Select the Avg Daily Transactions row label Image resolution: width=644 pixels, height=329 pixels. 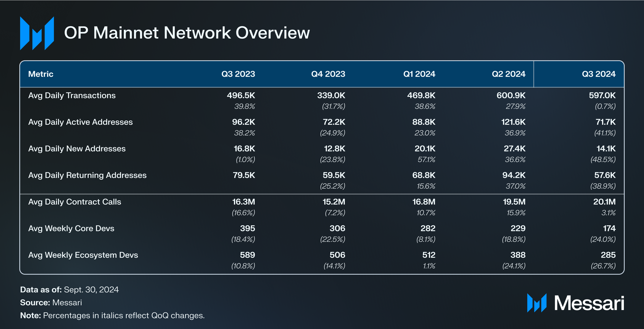pos(72,95)
